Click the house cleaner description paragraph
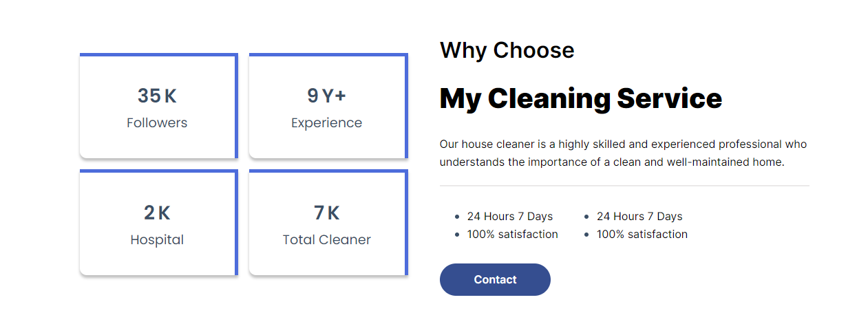This screenshot has width=868, height=324. 623,153
